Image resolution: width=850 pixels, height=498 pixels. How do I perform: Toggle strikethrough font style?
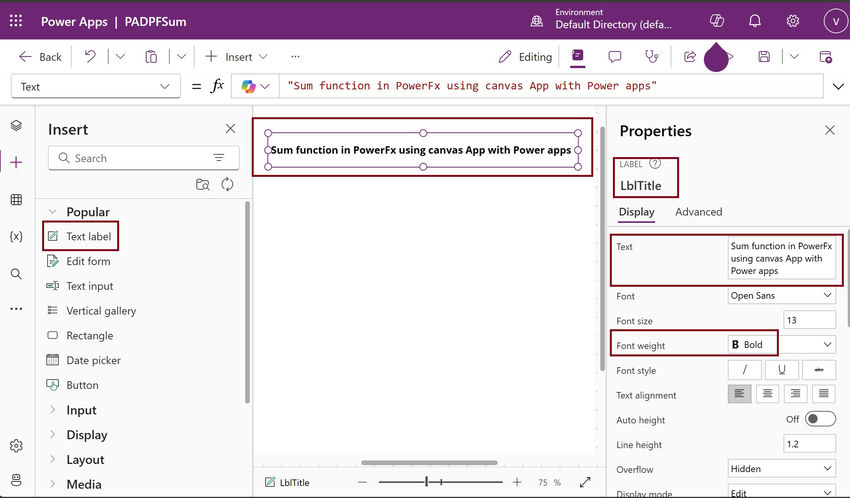coord(819,370)
